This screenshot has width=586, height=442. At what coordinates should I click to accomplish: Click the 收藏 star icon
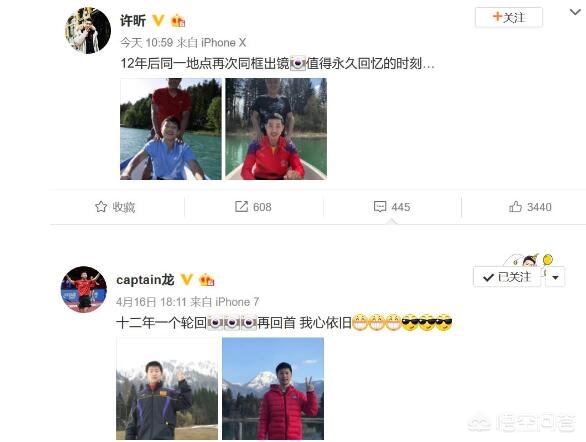101,207
